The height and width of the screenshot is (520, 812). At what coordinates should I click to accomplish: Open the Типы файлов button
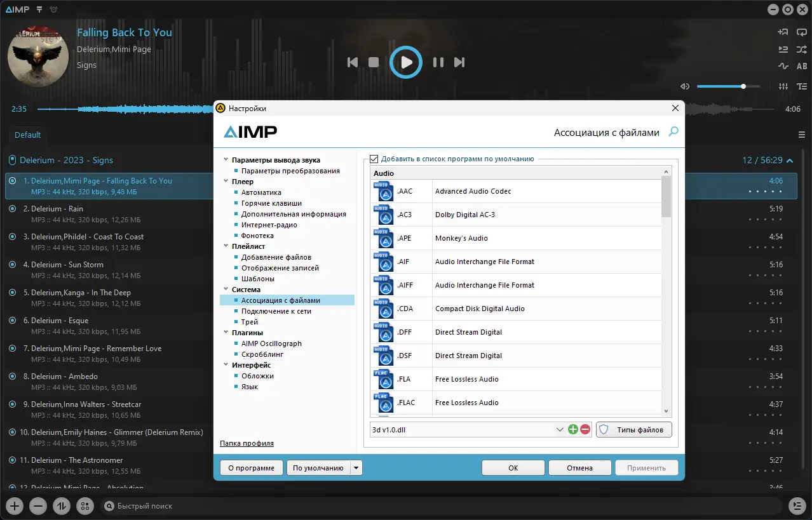click(634, 430)
